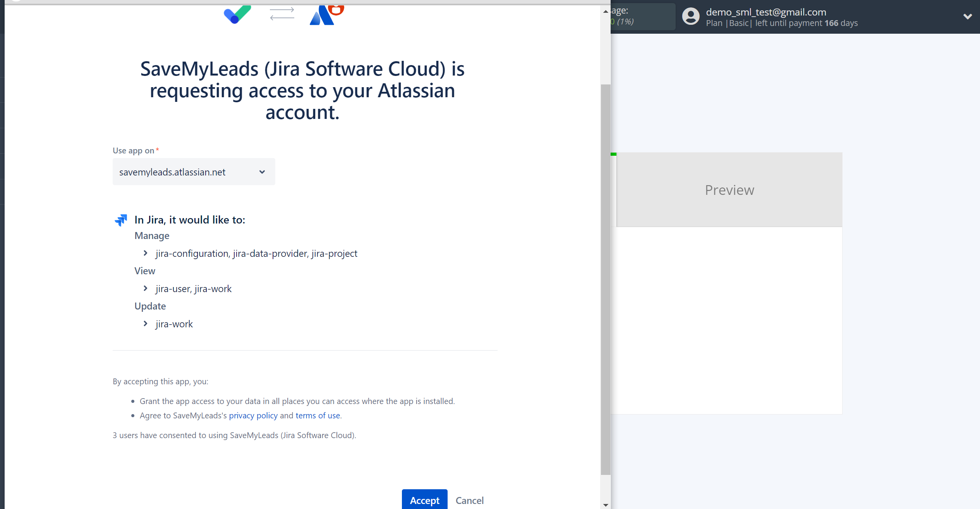Click the Jira logo icon beside heading
Image resolution: width=980 pixels, height=509 pixels.
pyautogui.click(x=121, y=220)
